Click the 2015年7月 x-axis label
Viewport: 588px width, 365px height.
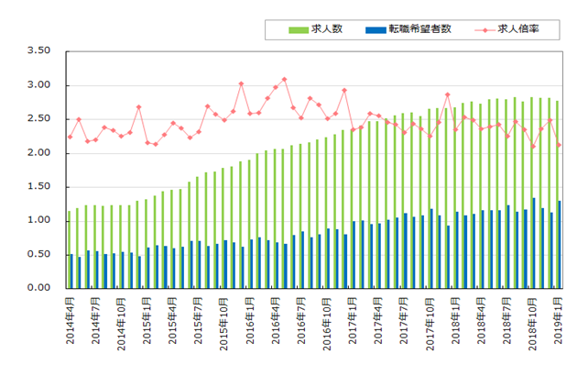pos(198,321)
